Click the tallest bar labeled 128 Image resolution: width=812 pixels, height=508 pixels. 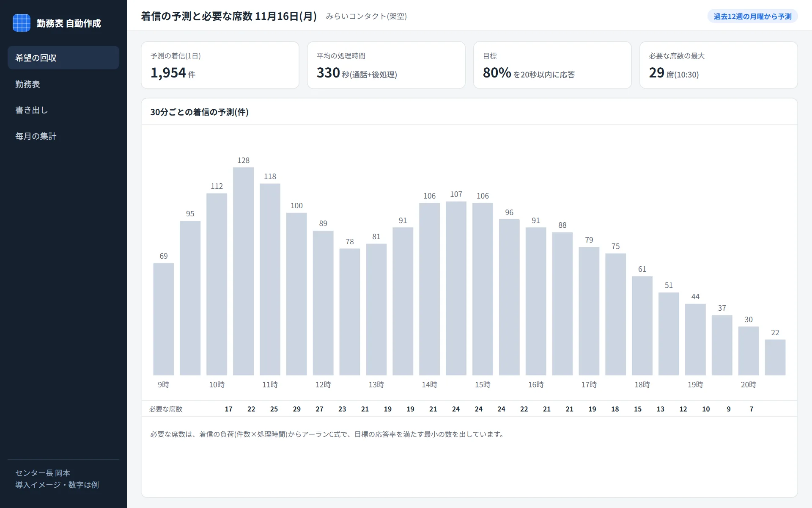click(x=244, y=271)
